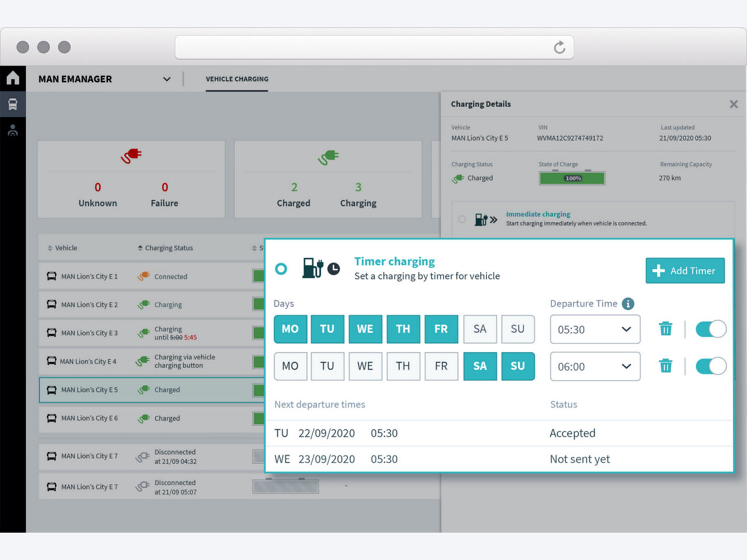This screenshot has width=747, height=560.
Task: Click the immediate charging pump icon
Action: pos(486,219)
